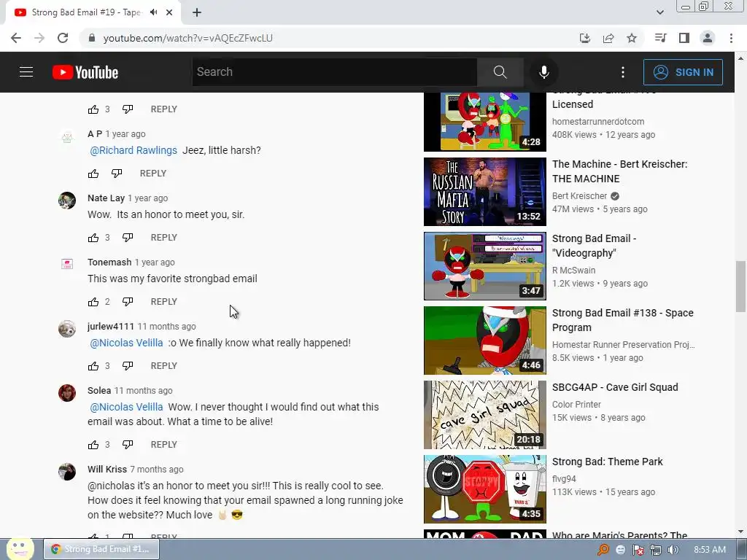Open the @Richard Rawlings mention link
This screenshot has width=747, height=560.
tap(133, 150)
